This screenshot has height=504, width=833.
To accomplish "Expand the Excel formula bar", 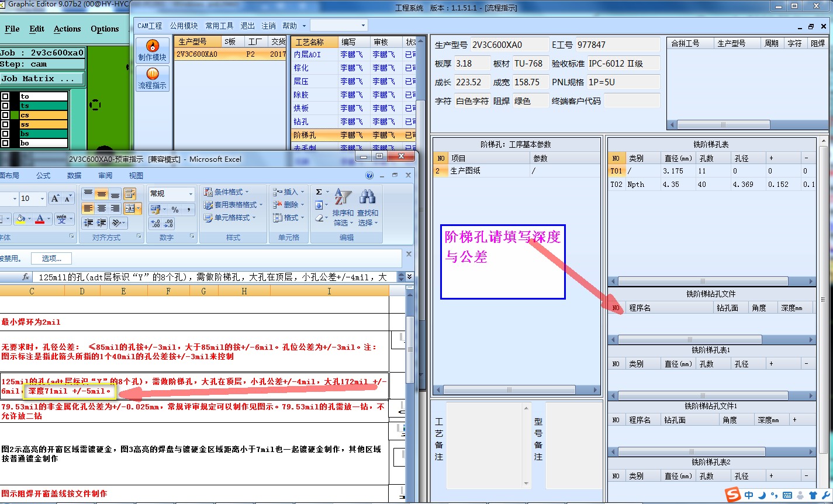I will tap(409, 277).
